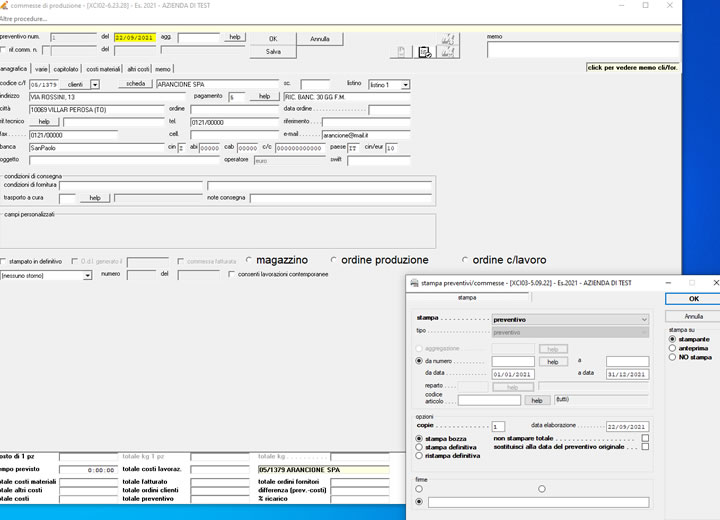This screenshot has width=720, height=520.
Task: Click the help button beside pagamento
Action: point(264,96)
